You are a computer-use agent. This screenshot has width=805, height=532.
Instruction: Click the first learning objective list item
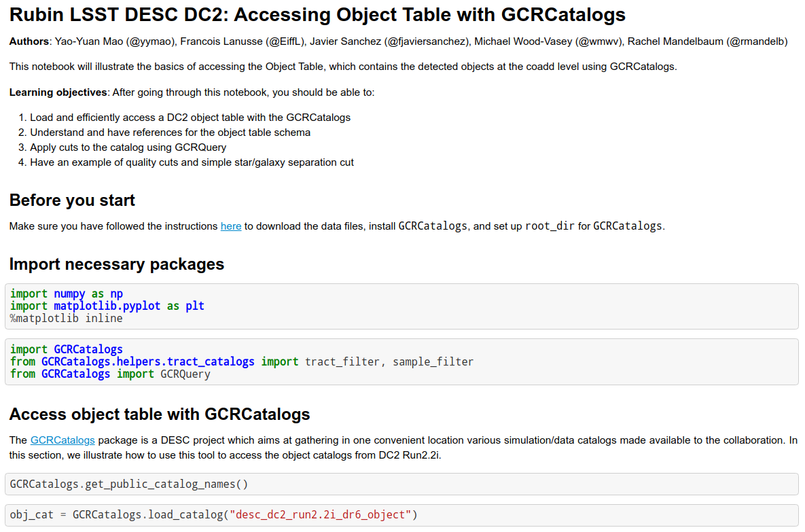(190, 118)
